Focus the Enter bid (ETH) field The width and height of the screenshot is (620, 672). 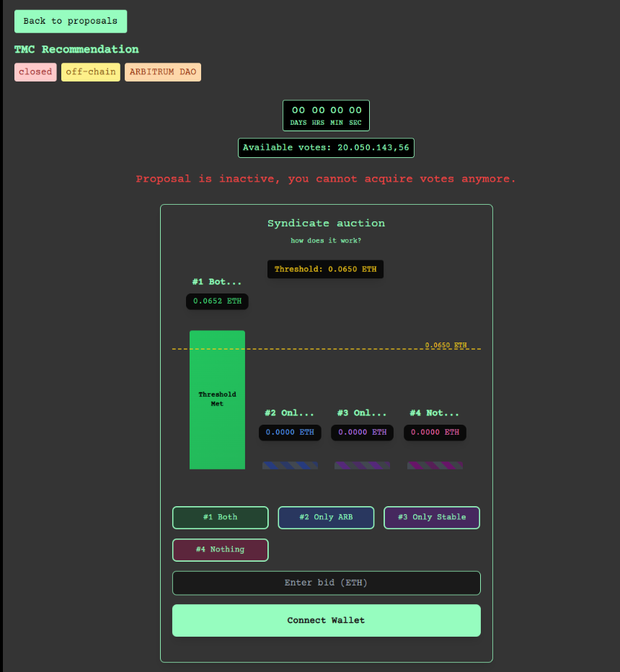click(326, 583)
